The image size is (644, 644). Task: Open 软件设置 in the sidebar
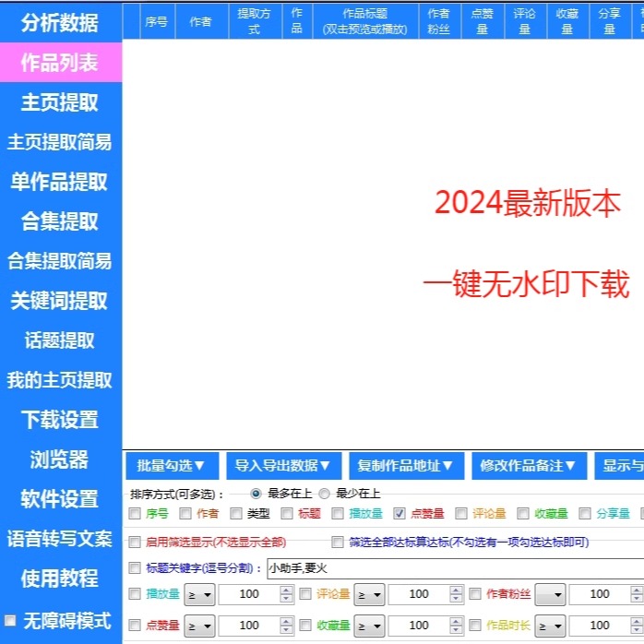point(60,499)
